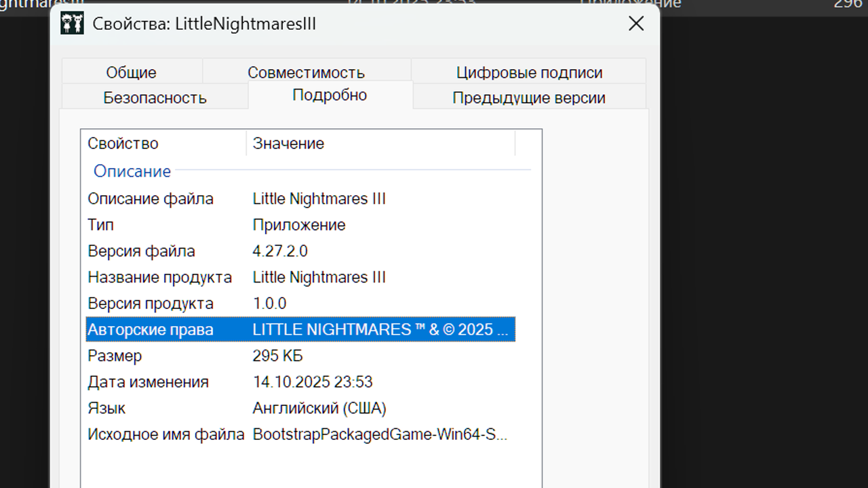Click the value Английский (США)

pyautogui.click(x=319, y=409)
